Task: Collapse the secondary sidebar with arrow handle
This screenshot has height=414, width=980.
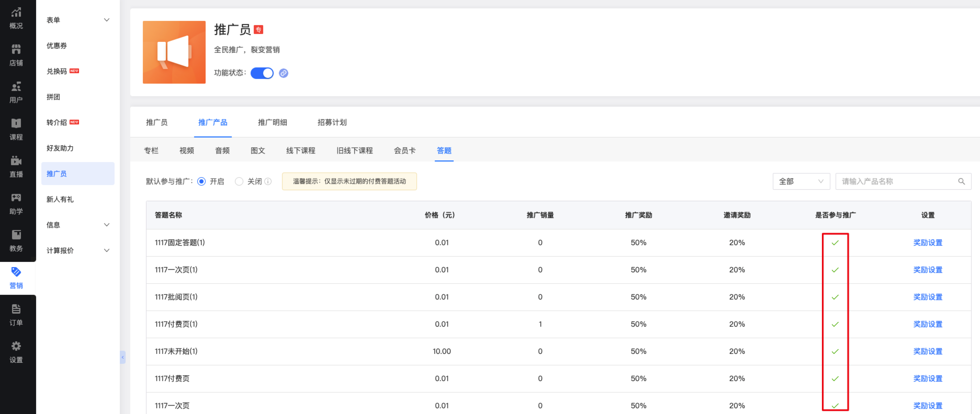Action: click(x=122, y=357)
